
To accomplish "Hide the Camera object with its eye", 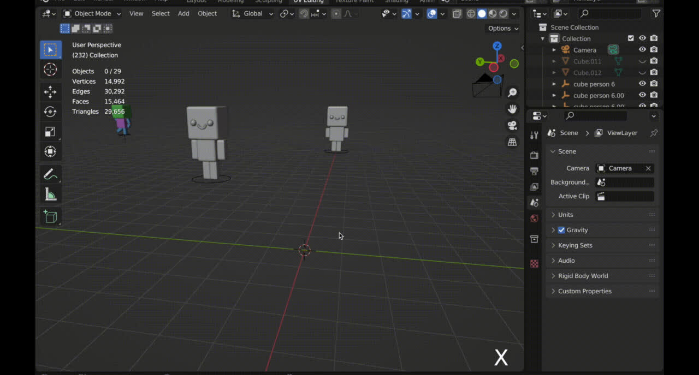I will [x=642, y=49].
